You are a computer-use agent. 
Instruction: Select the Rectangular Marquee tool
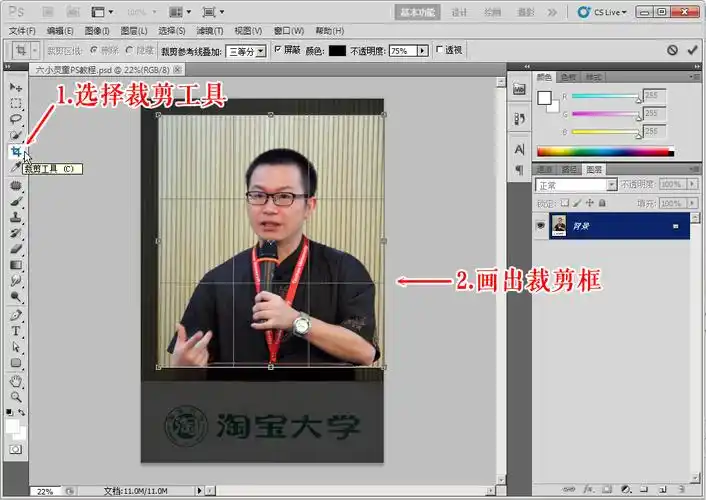click(x=16, y=103)
